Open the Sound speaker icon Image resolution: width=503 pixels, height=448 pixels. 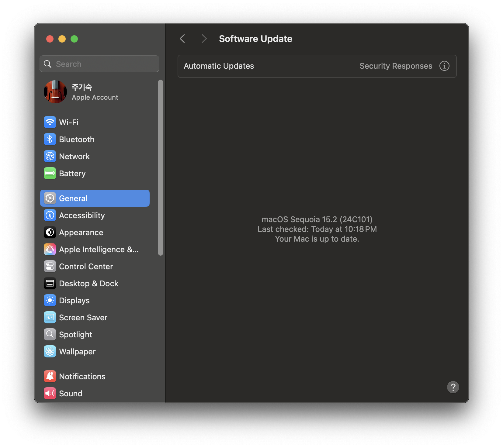pos(50,393)
